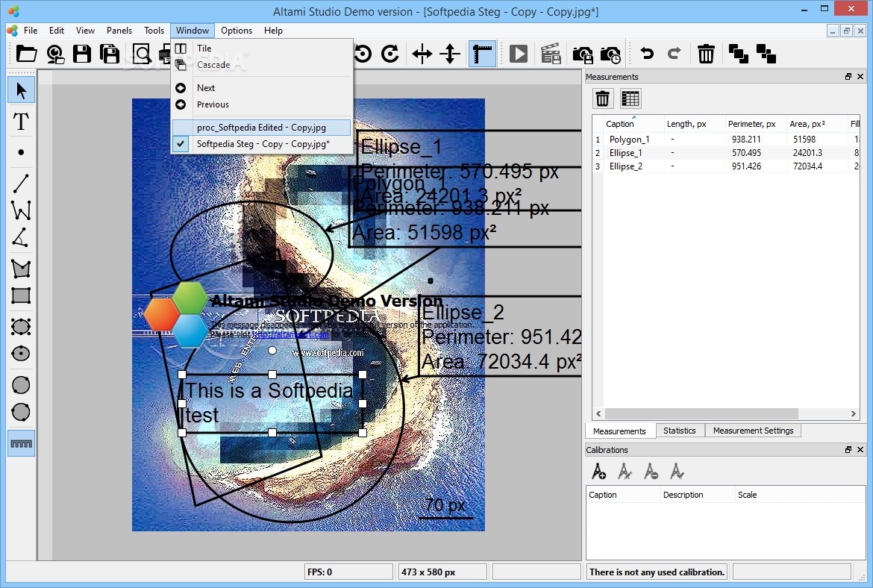Image resolution: width=873 pixels, height=588 pixels.
Task: Open the File menu
Action: pos(31,30)
